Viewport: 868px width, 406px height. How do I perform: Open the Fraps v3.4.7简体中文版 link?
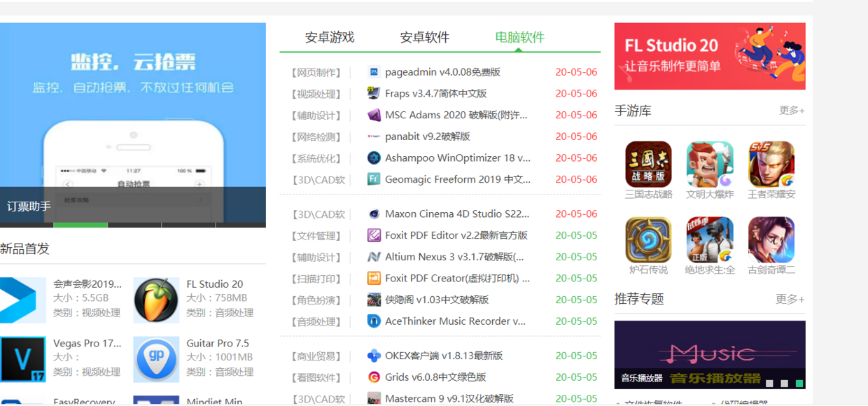[x=435, y=93]
